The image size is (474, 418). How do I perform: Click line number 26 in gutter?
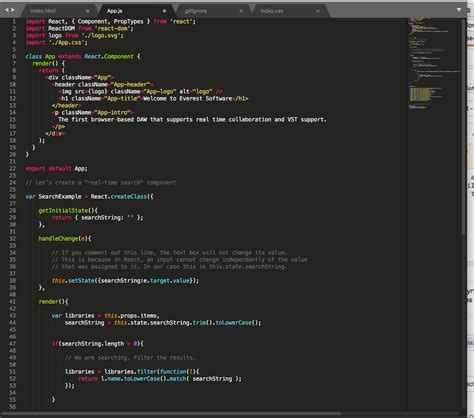12,196
